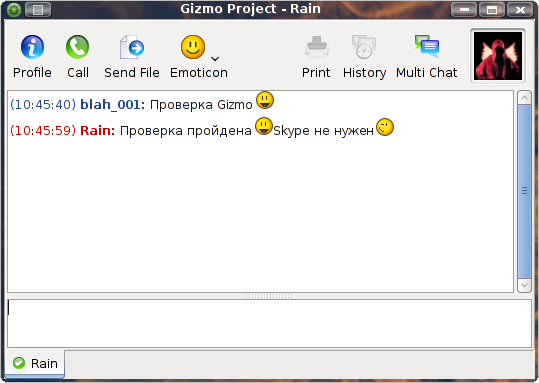Image resolution: width=539 pixels, height=383 pixels.
Task: Click the message text "Проверка Gizmo"
Action: 201,105
